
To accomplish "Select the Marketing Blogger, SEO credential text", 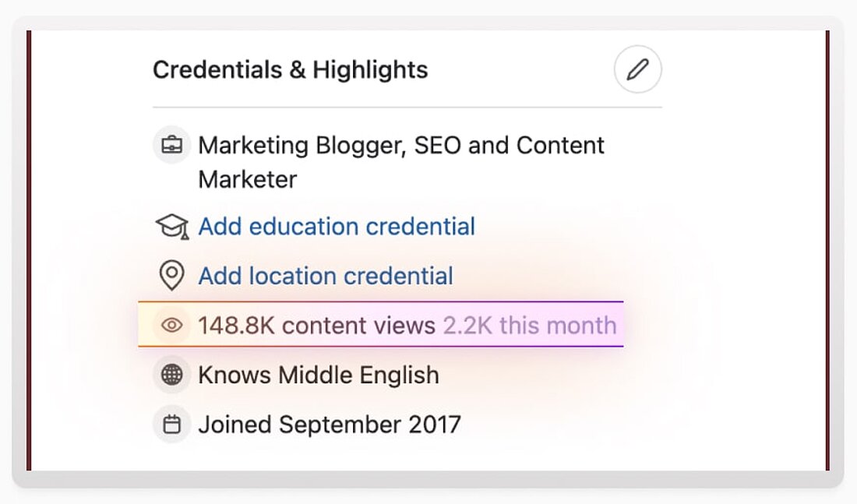I will pyautogui.click(x=401, y=145).
